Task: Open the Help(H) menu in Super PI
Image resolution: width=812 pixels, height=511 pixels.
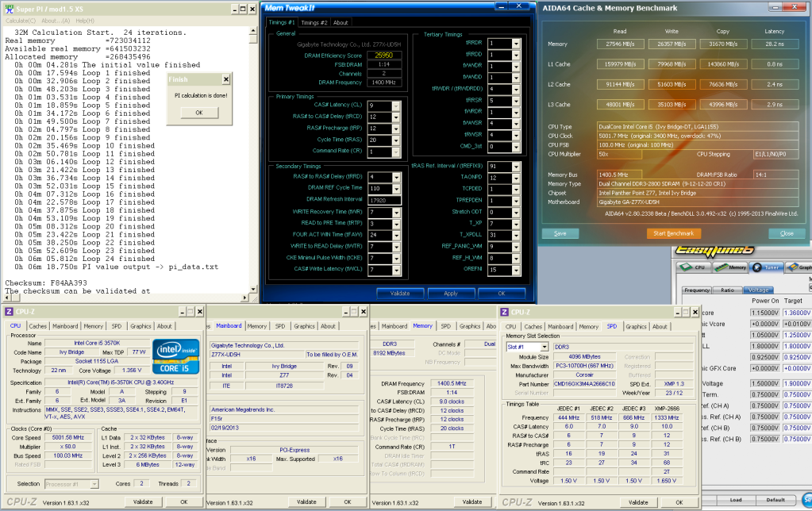Action: [85, 21]
